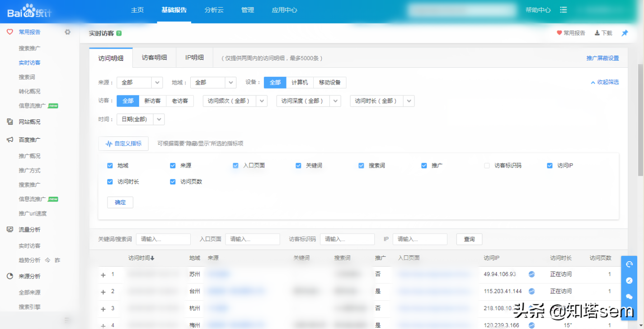The height and width of the screenshot is (329, 644).
Task: Open 主页 in top navigation
Action: (137, 10)
